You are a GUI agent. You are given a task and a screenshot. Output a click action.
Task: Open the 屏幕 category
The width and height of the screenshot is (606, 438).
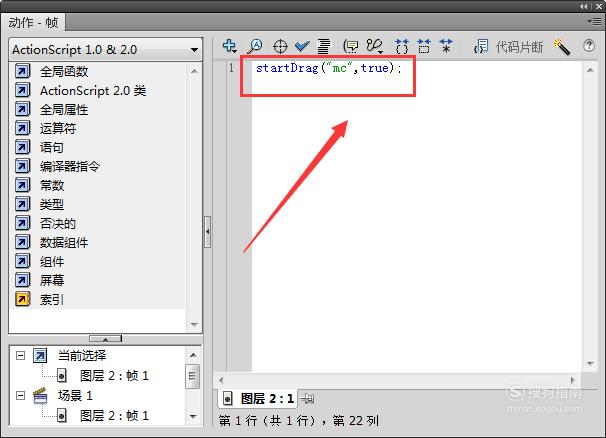[52, 280]
